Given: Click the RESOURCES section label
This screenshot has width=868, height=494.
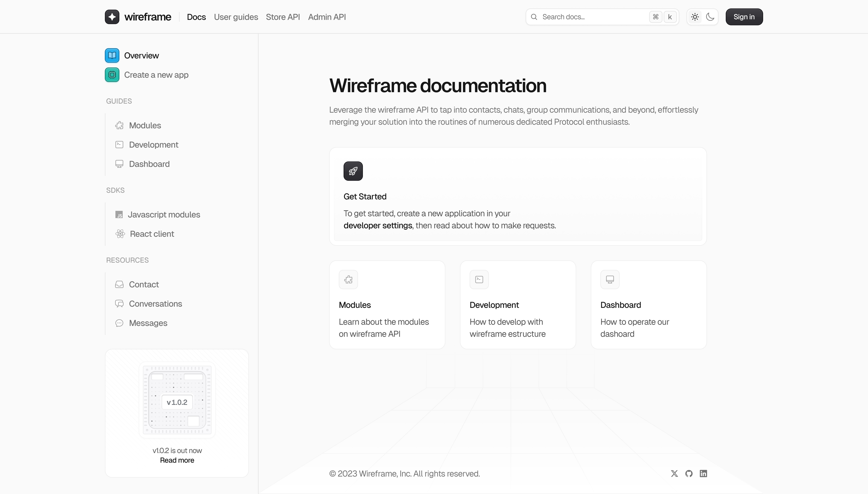Looking at the screenshot, I should pos(127,261).
